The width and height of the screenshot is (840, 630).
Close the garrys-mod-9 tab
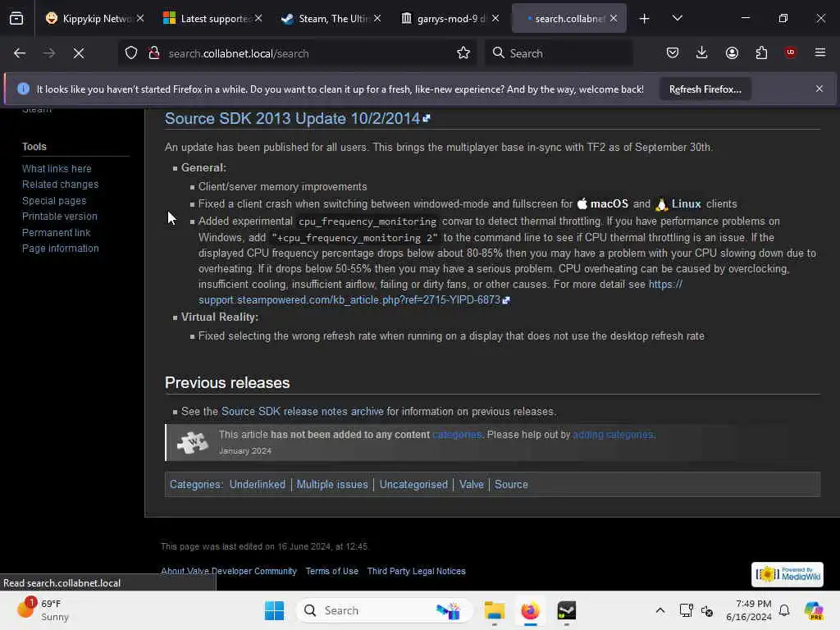(x=495, y=18)
